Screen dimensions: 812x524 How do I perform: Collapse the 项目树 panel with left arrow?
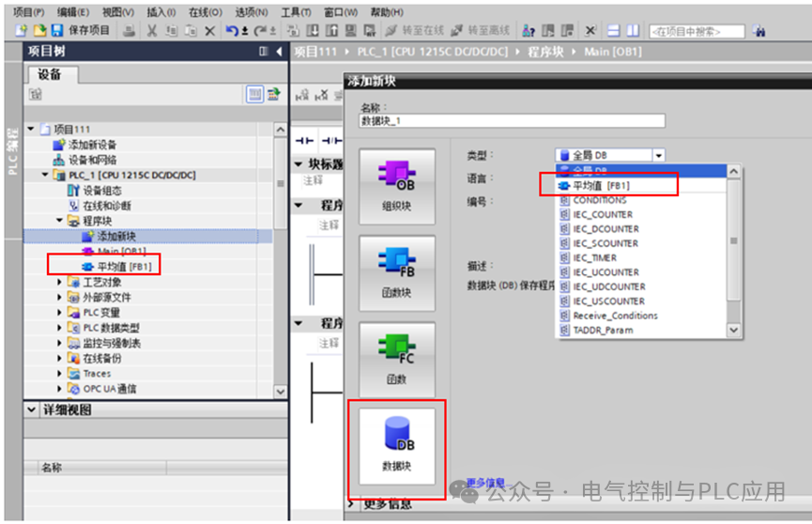point(280,52)
